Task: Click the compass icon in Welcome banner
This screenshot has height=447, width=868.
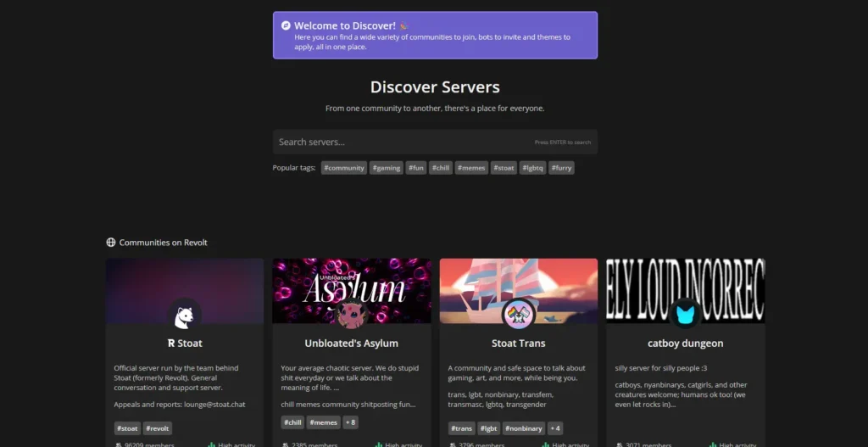Action: pyautogui.click(x=286, y=25)
